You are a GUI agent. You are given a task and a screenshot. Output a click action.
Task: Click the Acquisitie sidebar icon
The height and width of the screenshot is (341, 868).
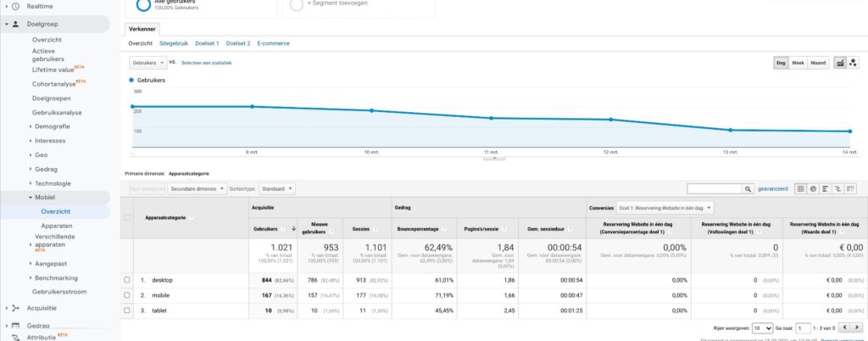click(15, 308)
